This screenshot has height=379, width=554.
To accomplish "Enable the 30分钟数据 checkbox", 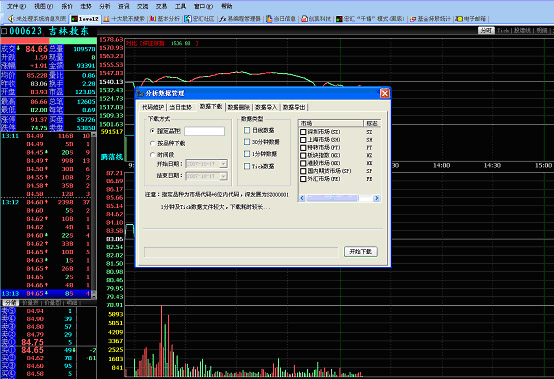I will pos(247,142).
